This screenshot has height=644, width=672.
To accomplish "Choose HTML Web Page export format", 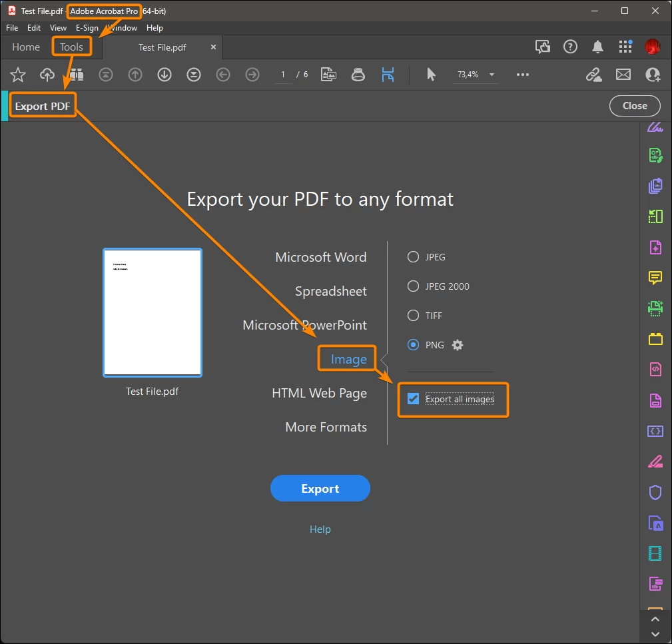I will (x=319, y=393).
